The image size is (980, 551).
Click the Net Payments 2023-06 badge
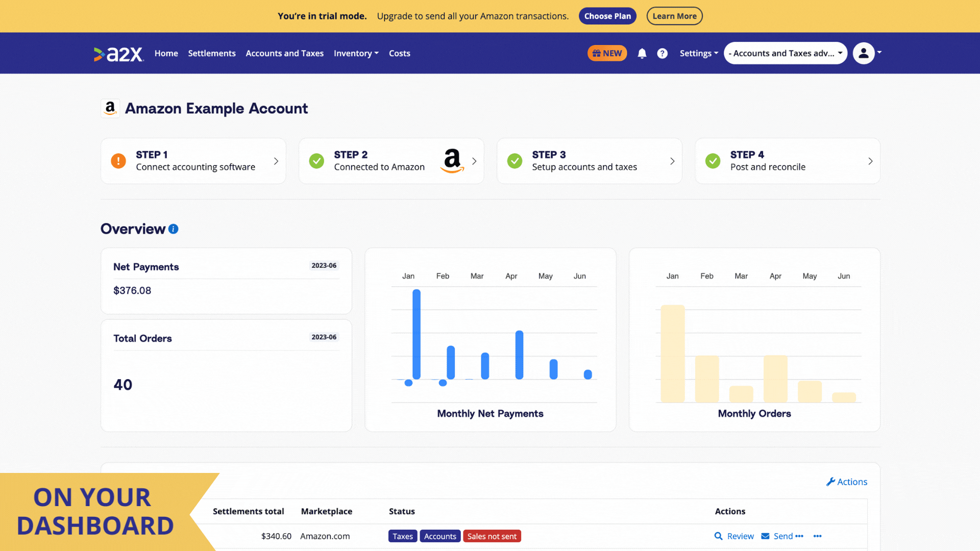click(324, 266)
